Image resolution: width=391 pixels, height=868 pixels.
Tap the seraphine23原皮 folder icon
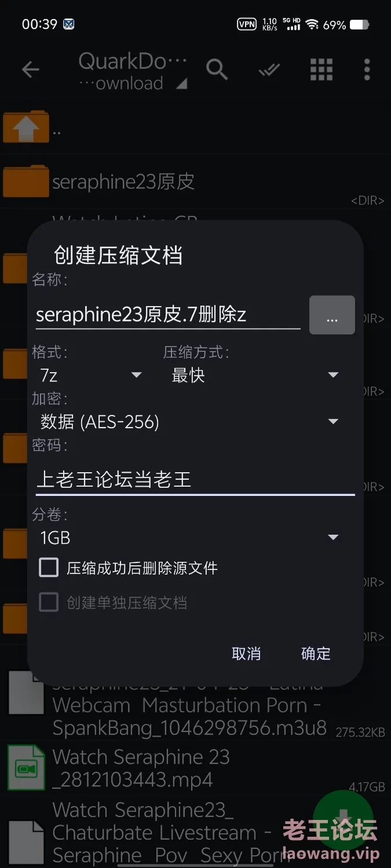point(26,181)
